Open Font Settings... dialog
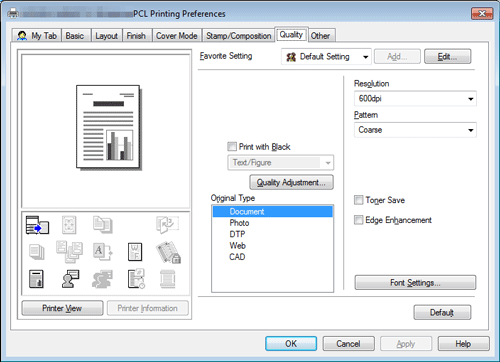Screen dimensions: 500x362 415,283
